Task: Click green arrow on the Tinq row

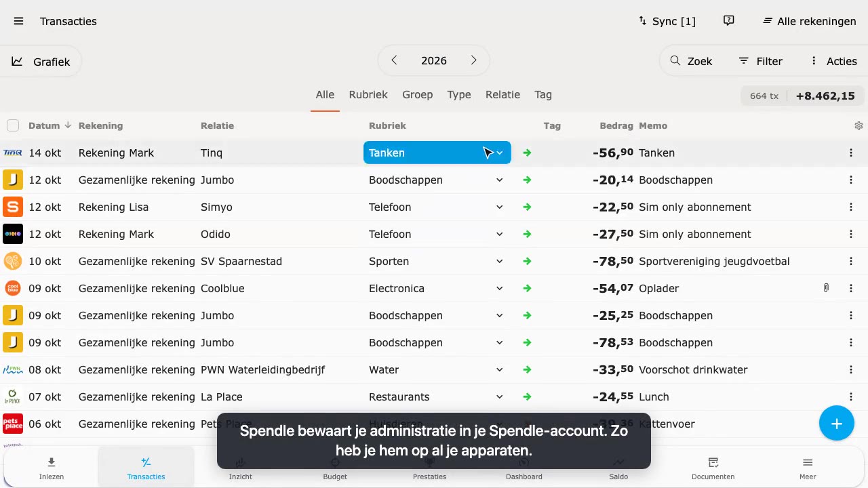Action: tap(527, 152)
